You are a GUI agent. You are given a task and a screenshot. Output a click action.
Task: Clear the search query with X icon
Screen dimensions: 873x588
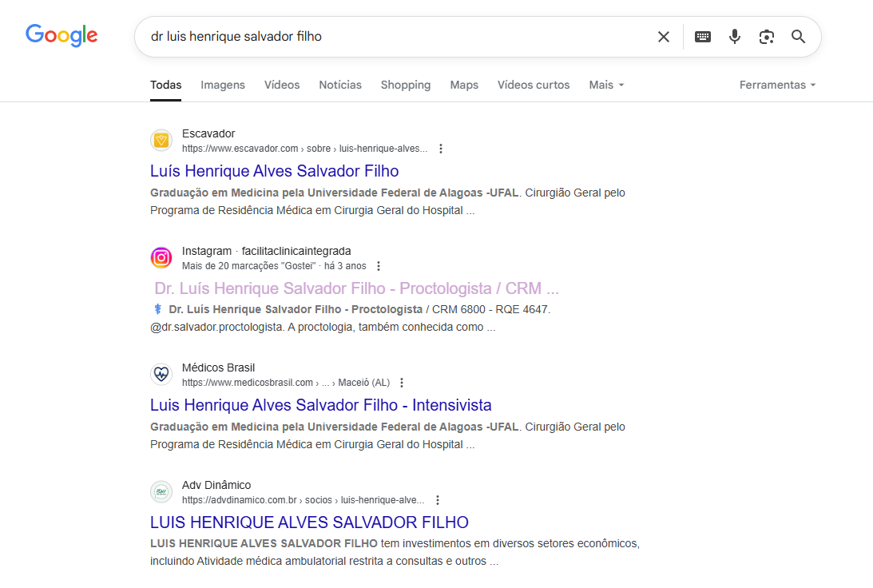663,37
